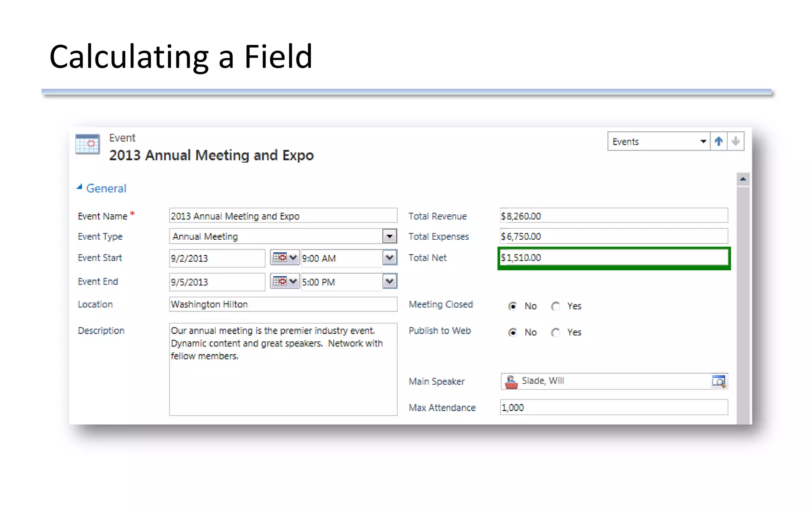The height and width of the screenshot is (508, 812).
Task: Open the Slade, Will speaker link
Action: (x=542, y=381)
